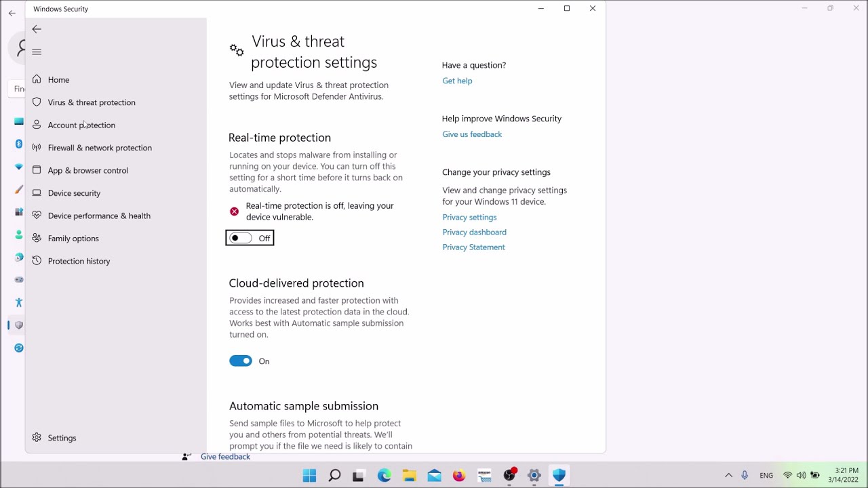Click Give us feedback link

472,134
